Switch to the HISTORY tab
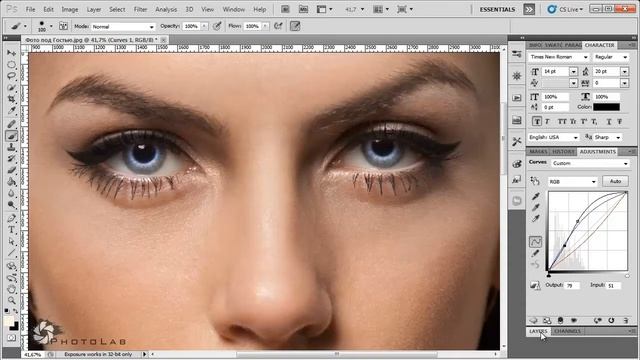 point(563,151)
